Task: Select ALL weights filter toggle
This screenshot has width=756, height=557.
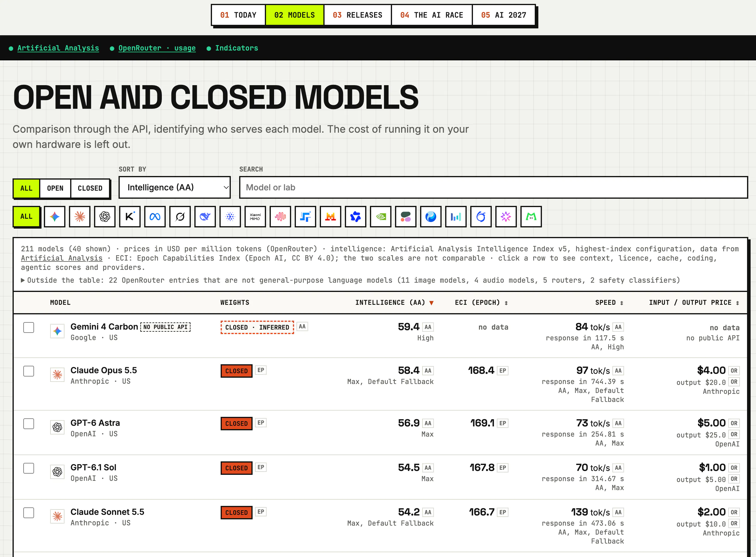Action: 26,188
